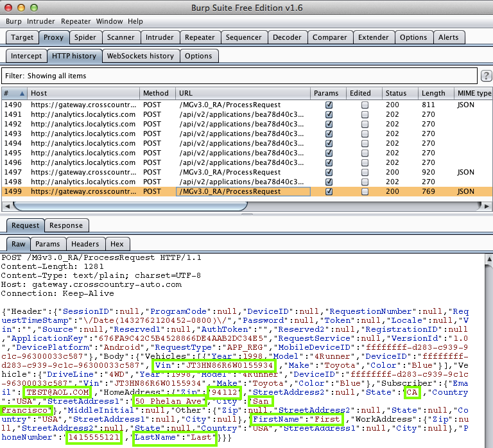The height and width of the screenshot is (448, 493).
Task: Switch request view to the Hex tab
Action: pyautogui.click(x=117, y=244)
